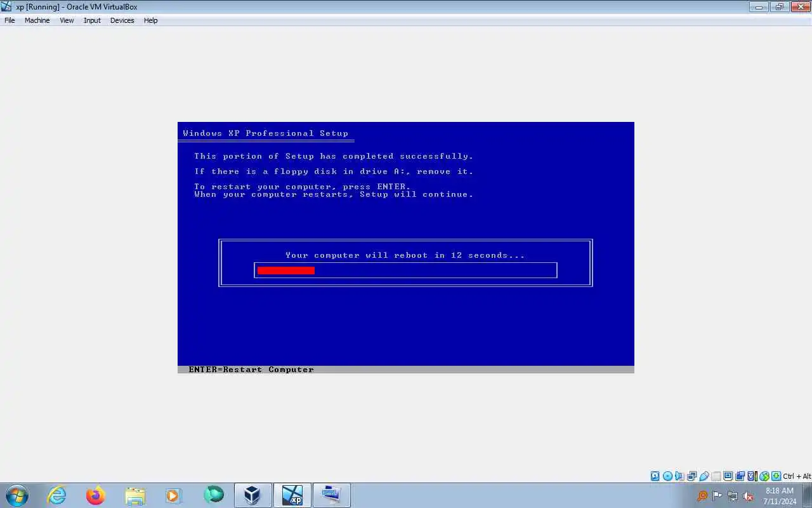Click the 'Ctrl + Alt' host key label

click(x=797, y=476)
